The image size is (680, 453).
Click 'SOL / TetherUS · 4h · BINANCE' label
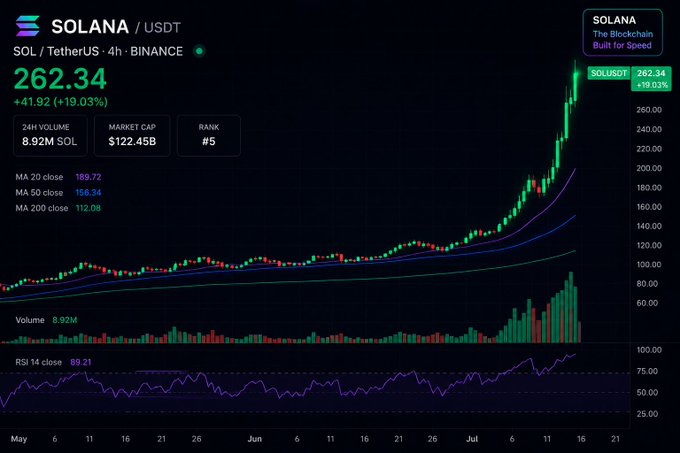98,51
